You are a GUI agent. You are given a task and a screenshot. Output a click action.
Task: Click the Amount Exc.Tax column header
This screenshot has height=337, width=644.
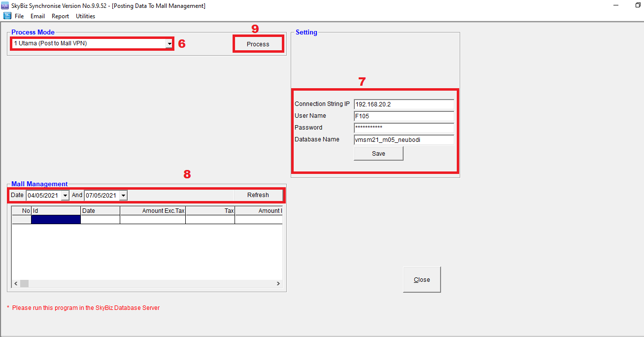pyautogui.click(x=153, y=211)
